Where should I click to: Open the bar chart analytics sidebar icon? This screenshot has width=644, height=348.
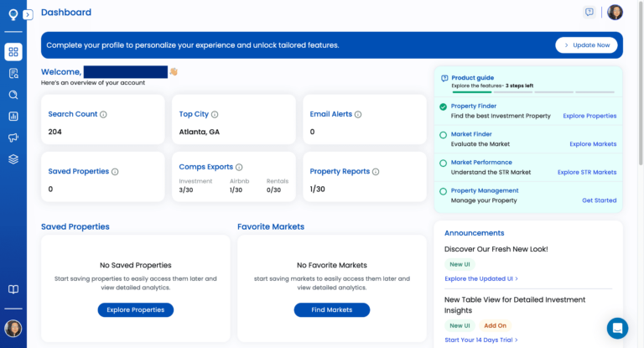click(13, 117)
